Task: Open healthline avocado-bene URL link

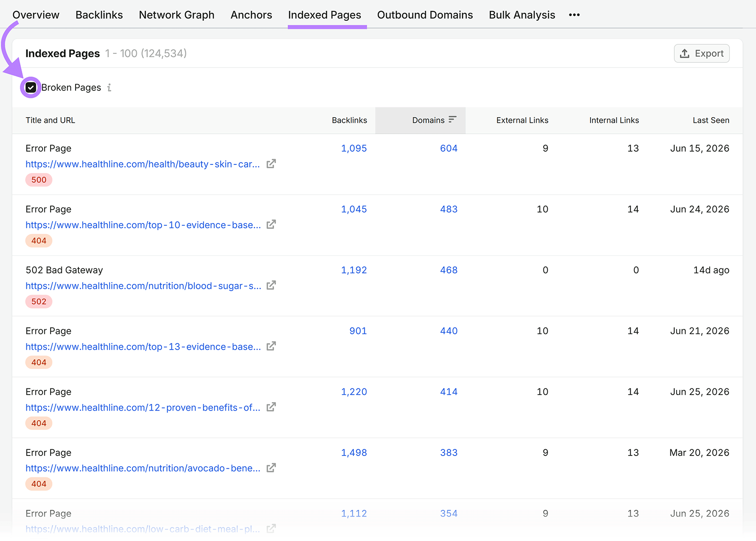Action: [x=143, y=468]
